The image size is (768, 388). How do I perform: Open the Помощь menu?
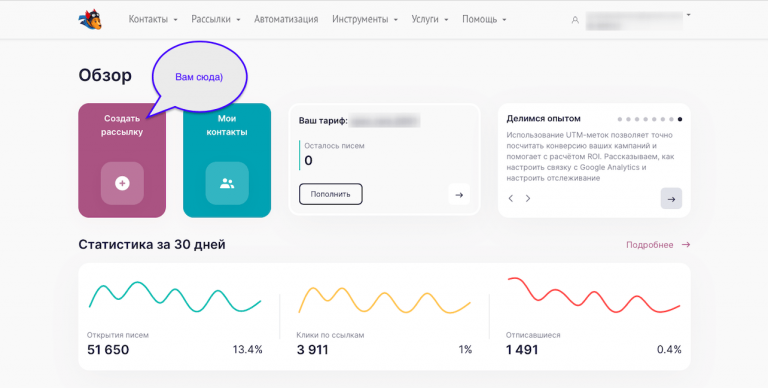(484, 19)
